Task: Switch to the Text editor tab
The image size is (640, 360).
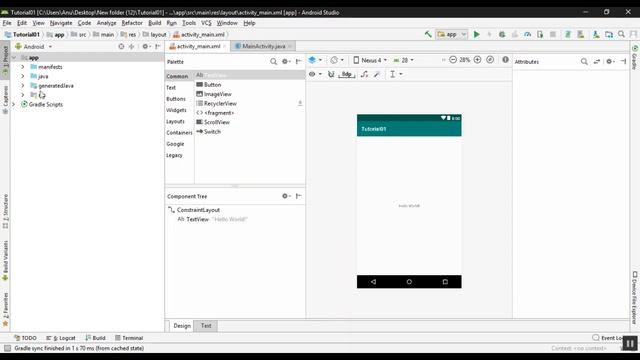Action: pos(206,326)
